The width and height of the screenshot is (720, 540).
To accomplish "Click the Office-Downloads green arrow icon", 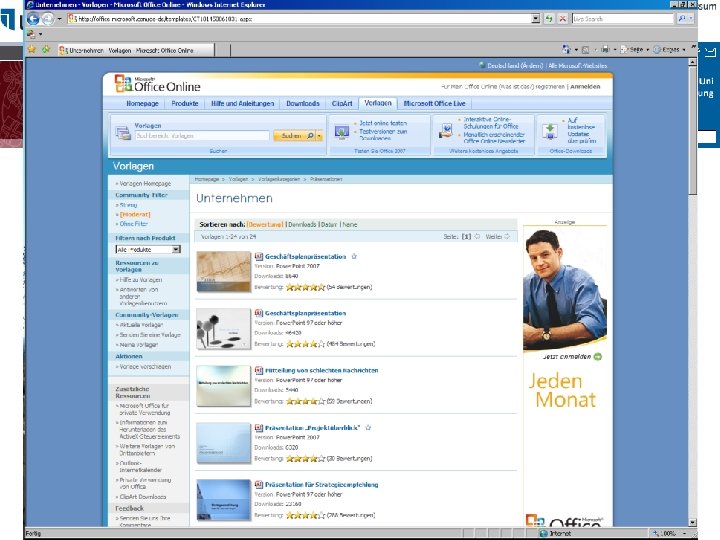I will coord(550,131).
